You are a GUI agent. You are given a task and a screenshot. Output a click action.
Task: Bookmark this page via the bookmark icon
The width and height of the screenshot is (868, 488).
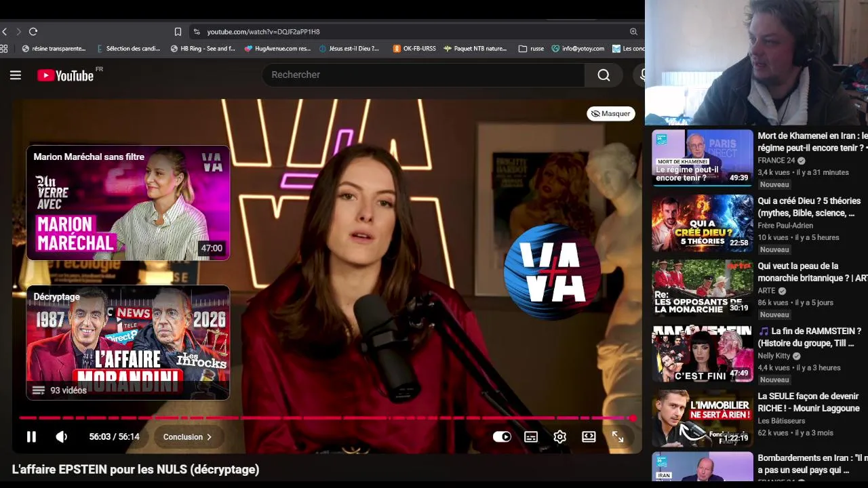[178, 32]
